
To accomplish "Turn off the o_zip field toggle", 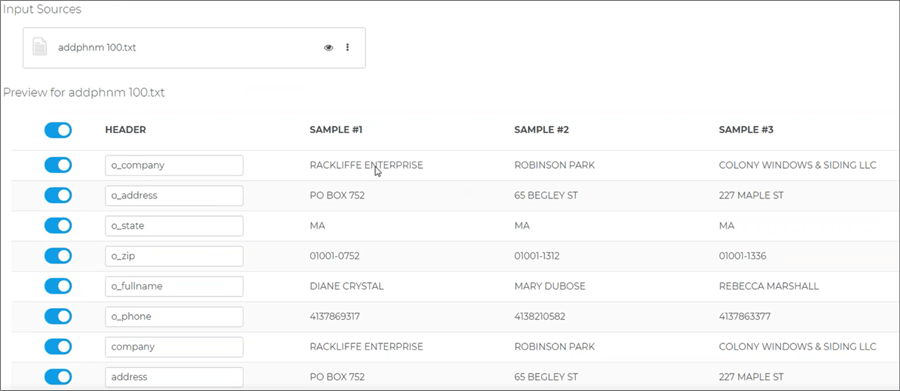I will tap(58, 255).
